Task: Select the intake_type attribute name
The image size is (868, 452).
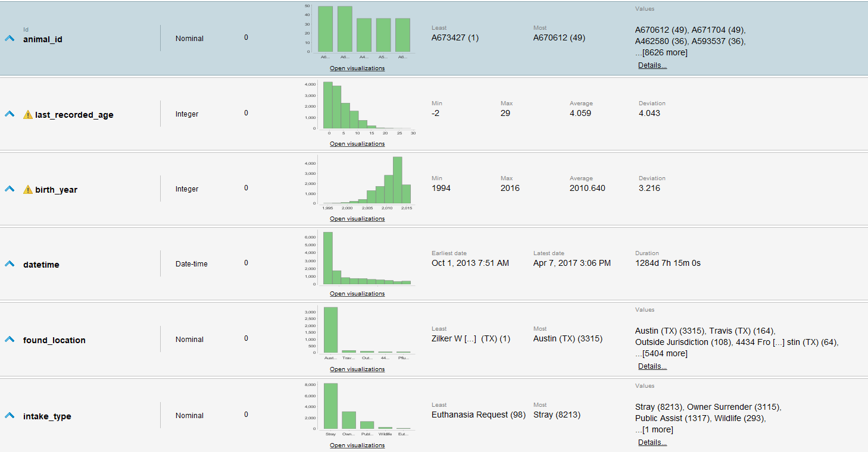Action: [x=47, y=416]
